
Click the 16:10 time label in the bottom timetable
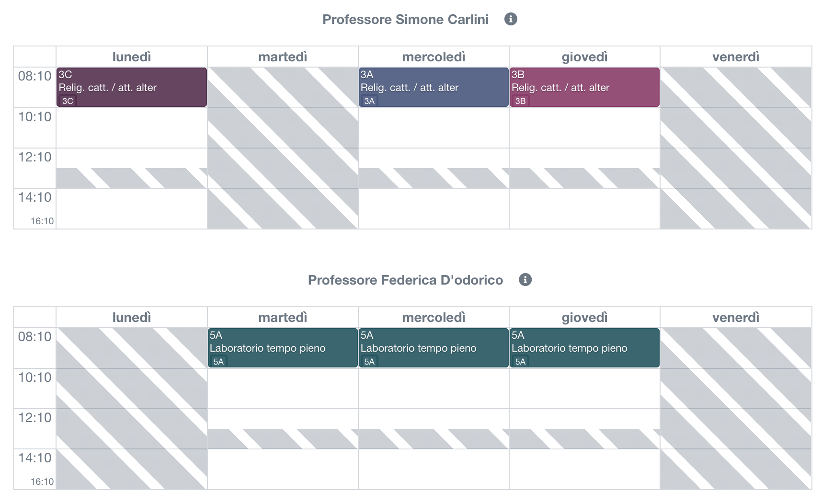(42, 482)
